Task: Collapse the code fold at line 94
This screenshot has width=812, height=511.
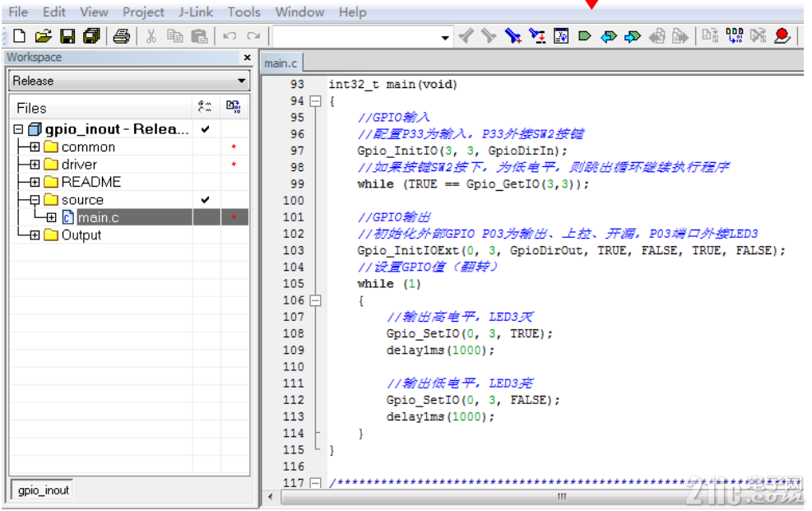Action: pyautogui.click(x=315, y=101)
